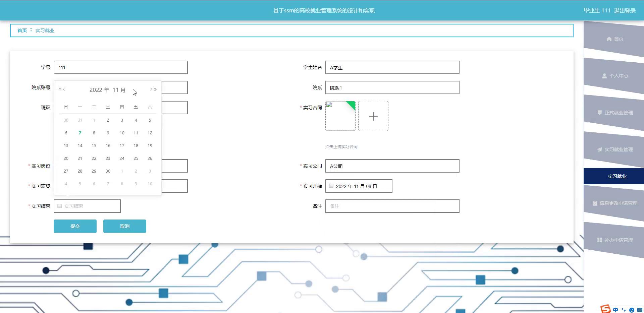Click the calendar icon in 实习开始 field
The height and width of the screenshot is (313, 644).
pos(331,186)
